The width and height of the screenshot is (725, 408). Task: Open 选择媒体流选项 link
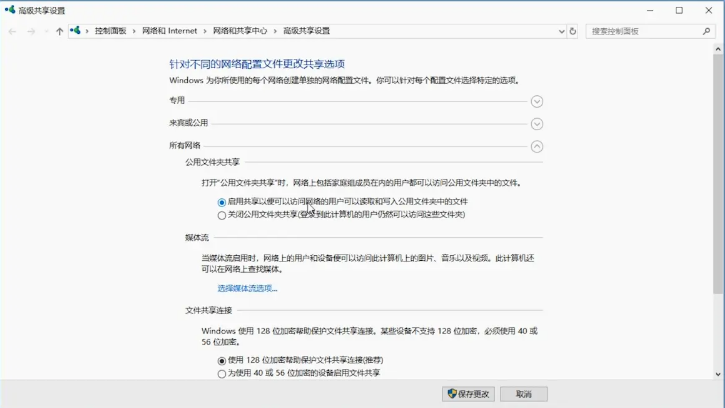coord(247,288)
